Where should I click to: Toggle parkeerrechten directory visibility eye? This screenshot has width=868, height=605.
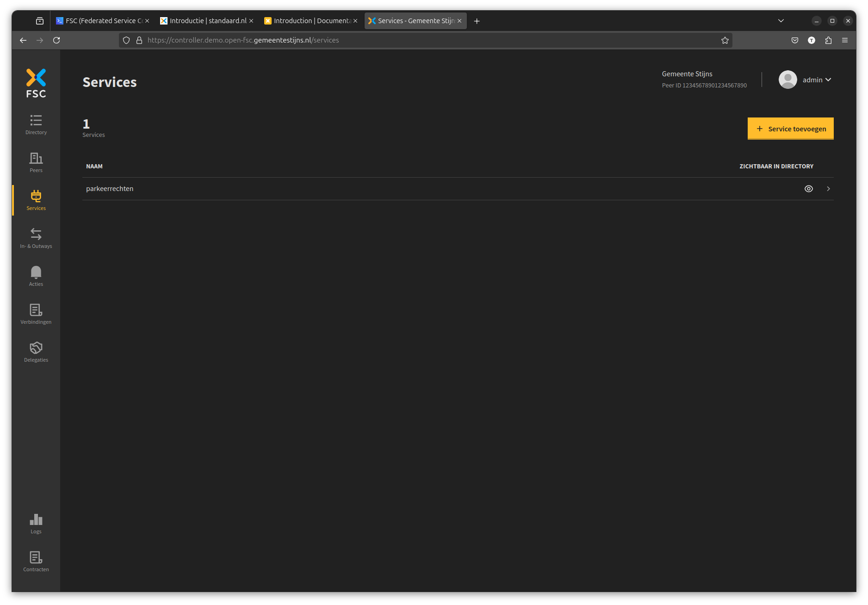(x=808, y=189)
